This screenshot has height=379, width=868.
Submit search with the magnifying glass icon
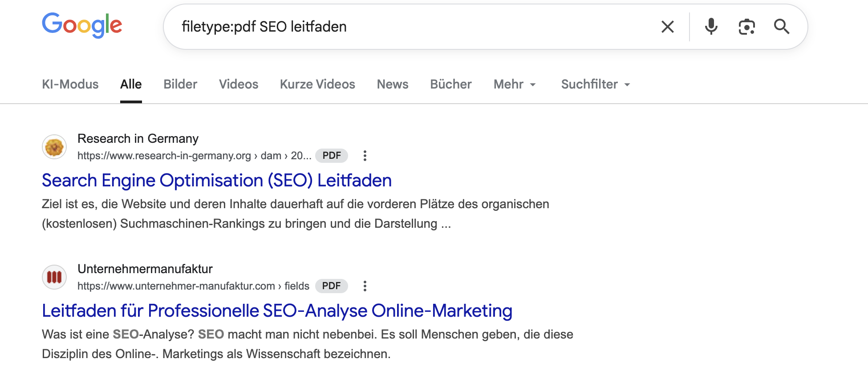point(782,27)
